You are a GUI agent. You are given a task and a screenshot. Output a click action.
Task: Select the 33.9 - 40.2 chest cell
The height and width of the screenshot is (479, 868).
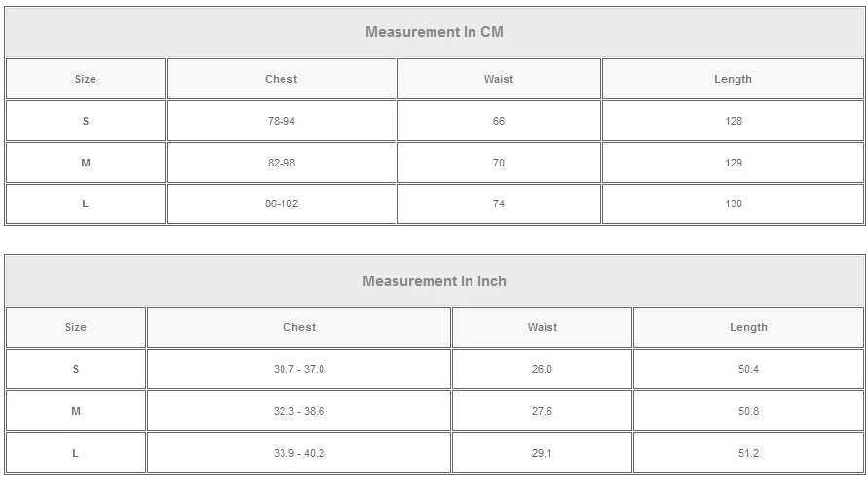[299, 454]
